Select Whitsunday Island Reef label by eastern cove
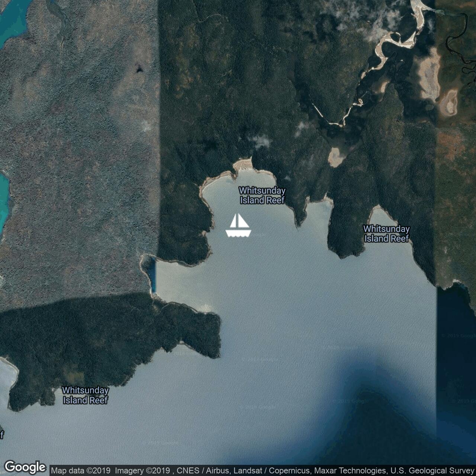 click(x=386, y=234)
